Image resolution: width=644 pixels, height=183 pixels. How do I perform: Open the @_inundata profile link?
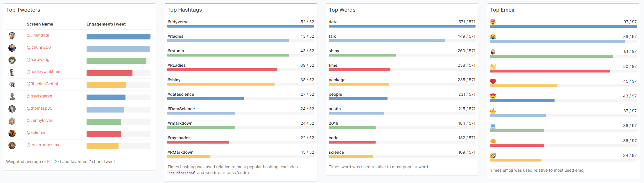pyautogui.click(x=38, y=35)
